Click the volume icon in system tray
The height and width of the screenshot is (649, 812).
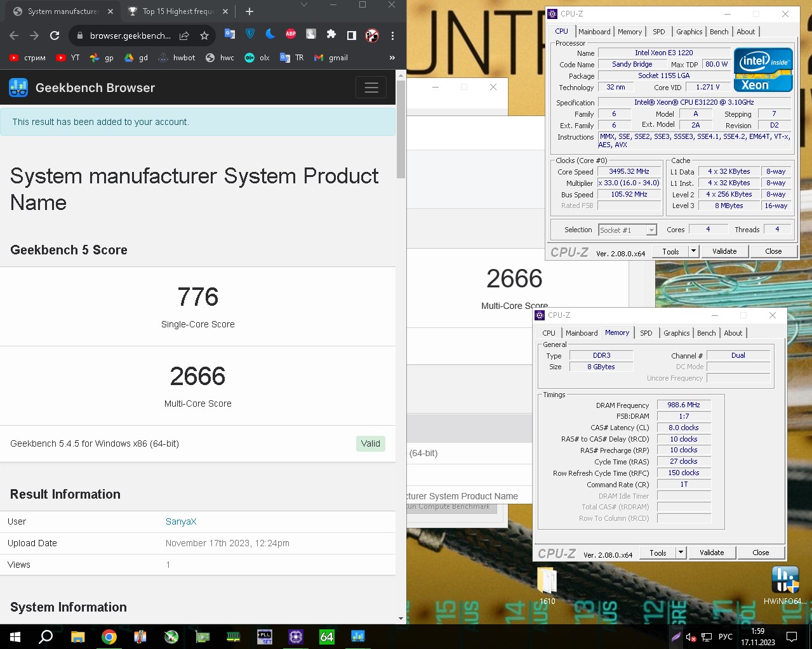[x=691, y=637]
